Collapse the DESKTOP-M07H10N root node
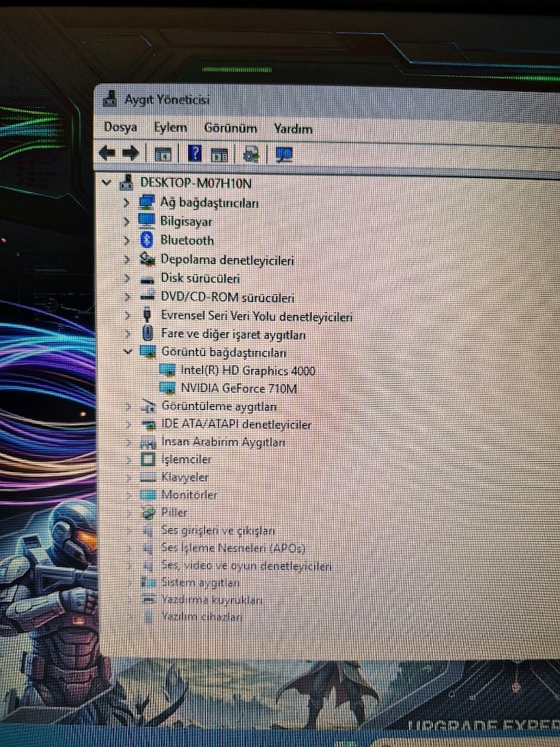 [106, 182]
